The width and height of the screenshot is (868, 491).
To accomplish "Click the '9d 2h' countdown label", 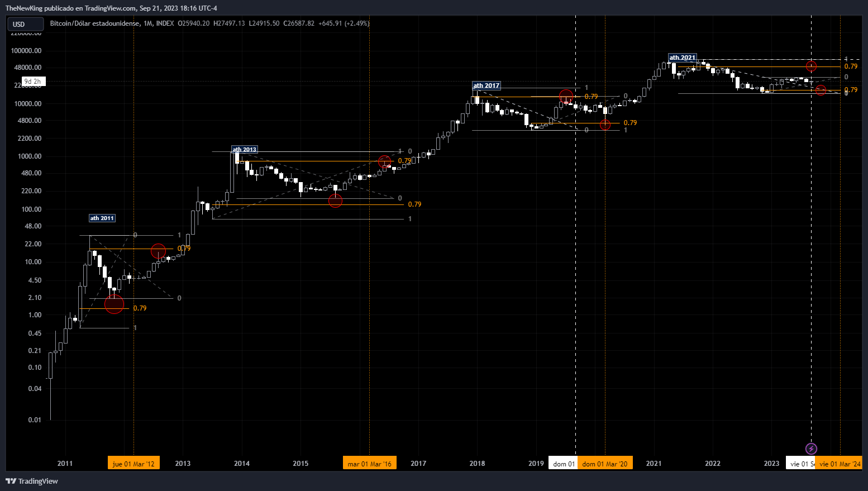I will tap(32, 82).
